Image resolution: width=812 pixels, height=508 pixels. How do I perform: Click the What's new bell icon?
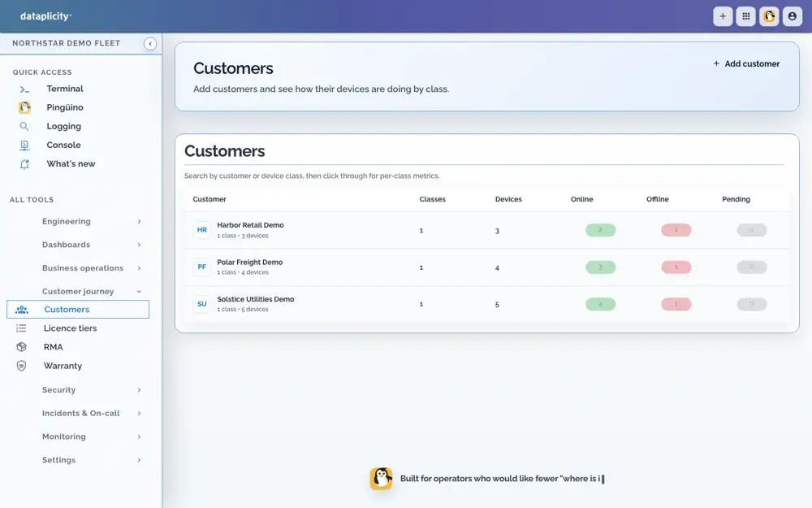[24, 164]
